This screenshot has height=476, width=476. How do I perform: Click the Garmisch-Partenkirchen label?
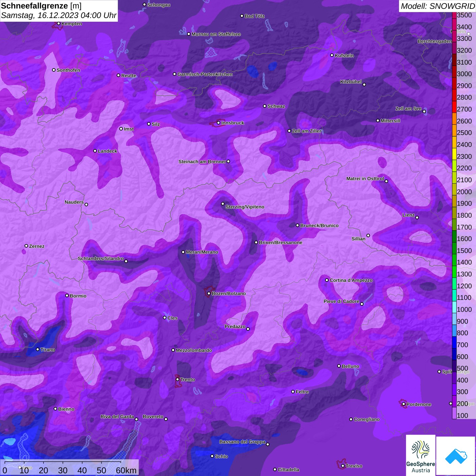[x=205, y=74]
